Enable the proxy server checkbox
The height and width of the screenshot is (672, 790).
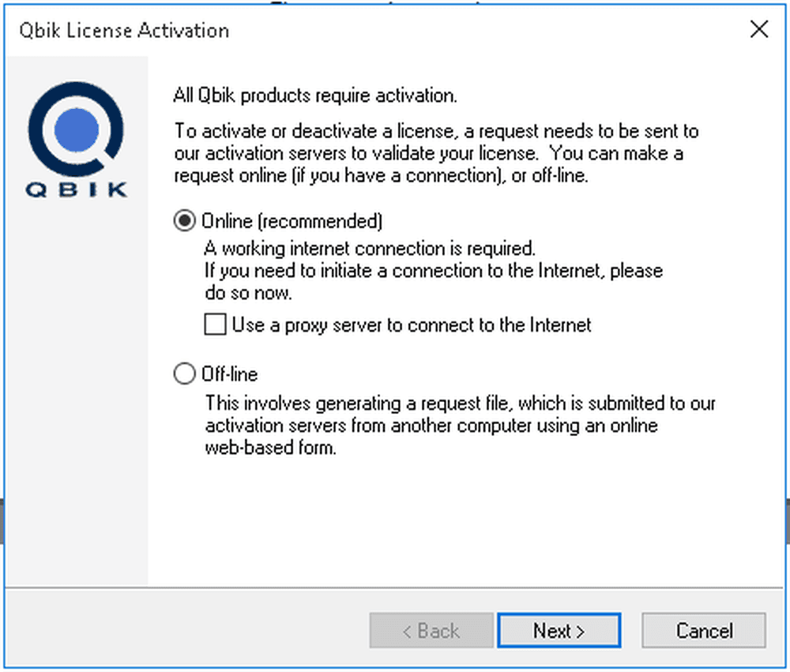[x=215, y=324]
